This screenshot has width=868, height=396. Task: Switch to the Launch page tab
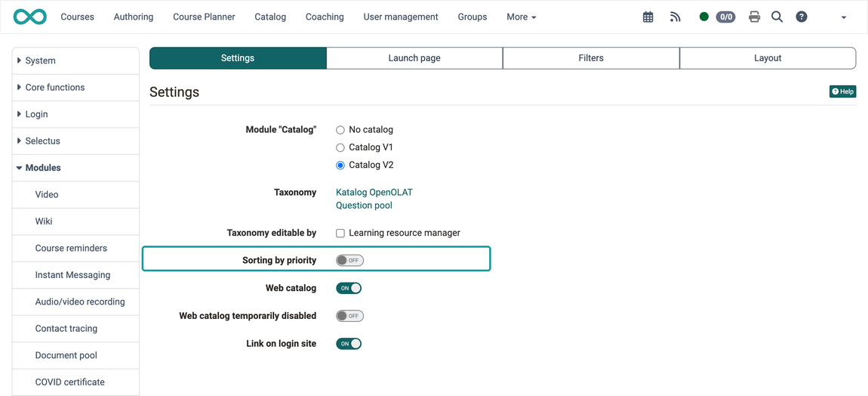pyautogui.click(x=414, y=58)
